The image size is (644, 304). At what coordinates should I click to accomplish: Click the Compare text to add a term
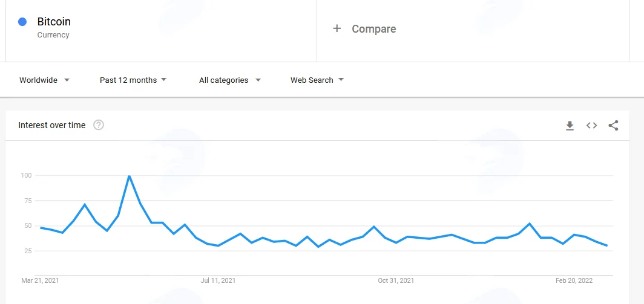374,29
